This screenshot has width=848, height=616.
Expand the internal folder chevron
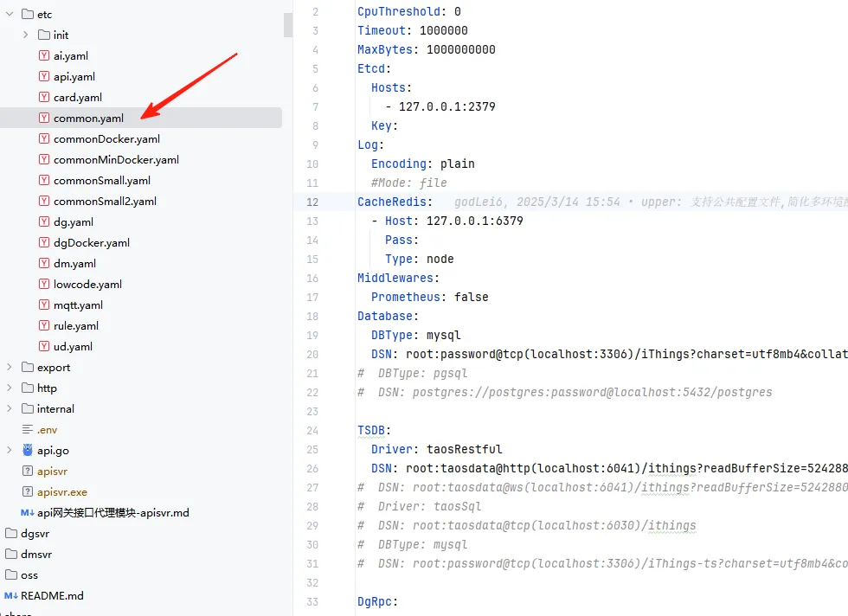tap(10, 408)
